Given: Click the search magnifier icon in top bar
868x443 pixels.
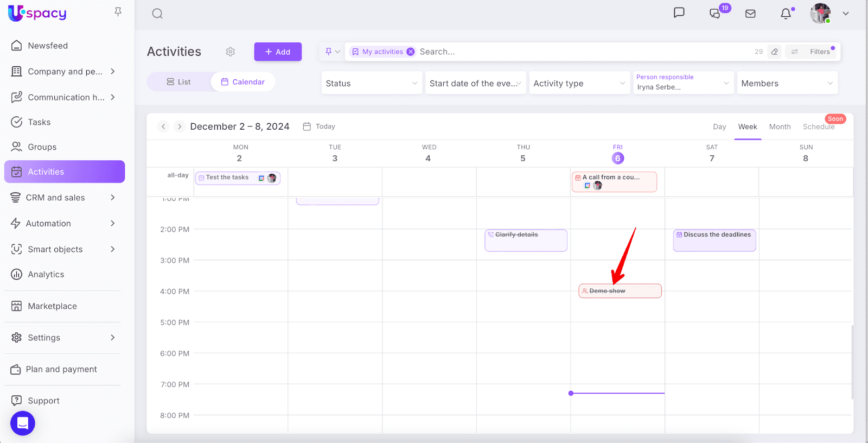Looking at the screenshot, I should point(157,14).
